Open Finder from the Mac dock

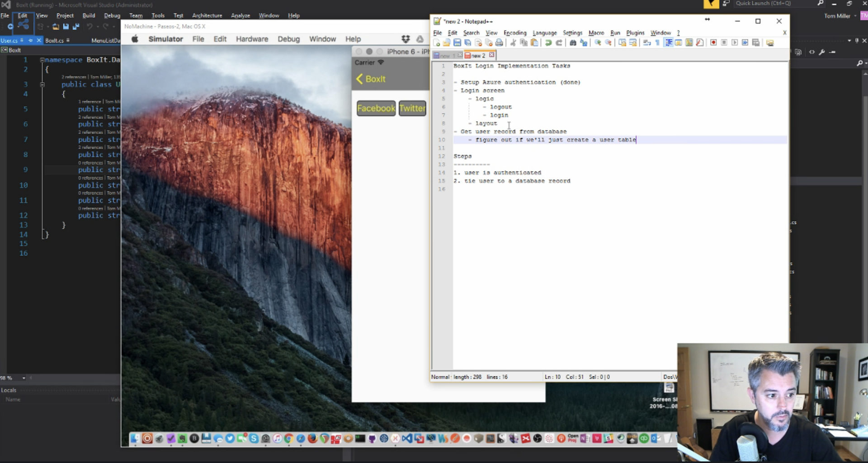pyautogui.click(x=135, y=438)
